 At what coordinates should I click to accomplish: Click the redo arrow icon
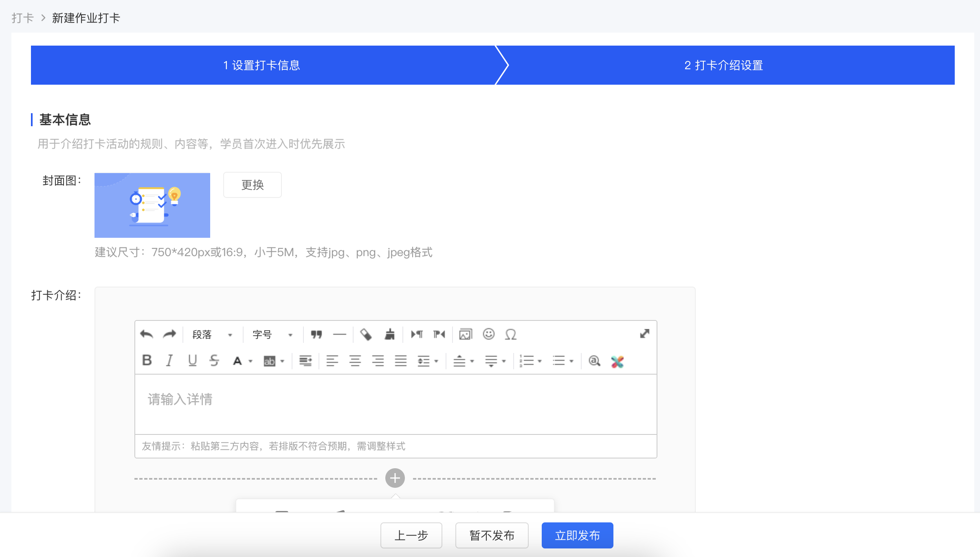coord(169,334)
